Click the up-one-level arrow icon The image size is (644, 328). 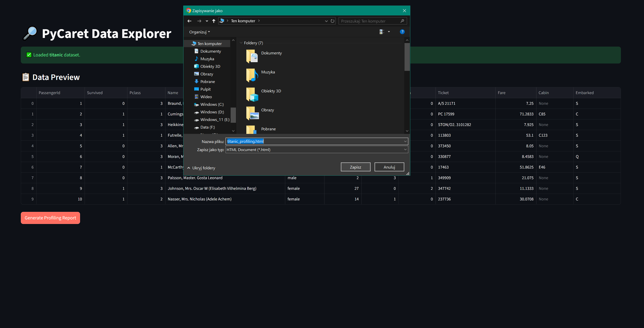click(x=214, y=21)
